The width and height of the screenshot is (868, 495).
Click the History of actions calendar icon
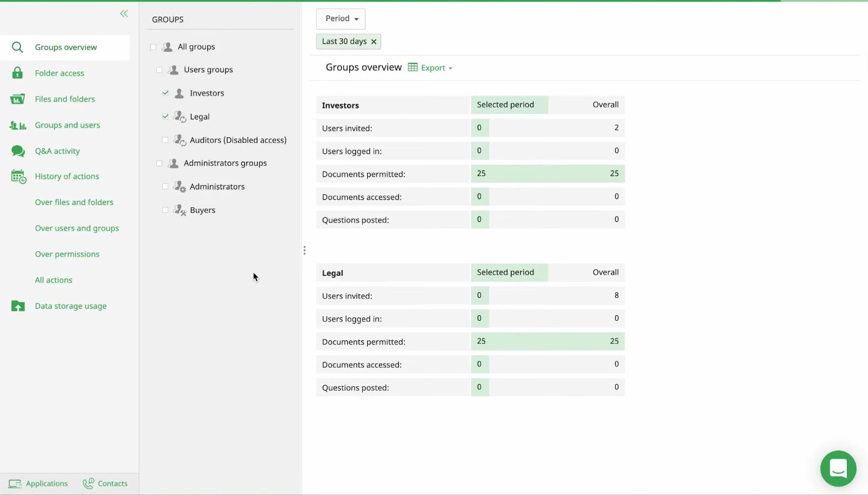(x=18, y=176)
